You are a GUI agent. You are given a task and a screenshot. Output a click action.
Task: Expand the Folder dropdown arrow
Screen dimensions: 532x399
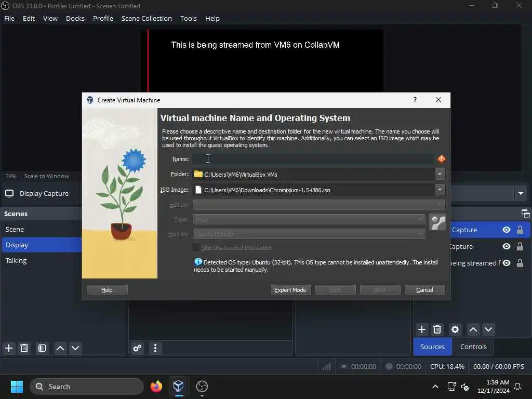click(x=440, y=174)
